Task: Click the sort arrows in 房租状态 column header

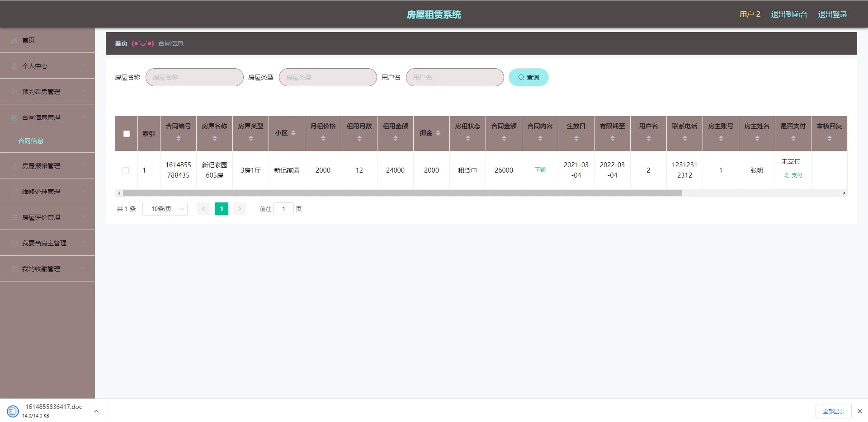Action: (x=468, y=138)
